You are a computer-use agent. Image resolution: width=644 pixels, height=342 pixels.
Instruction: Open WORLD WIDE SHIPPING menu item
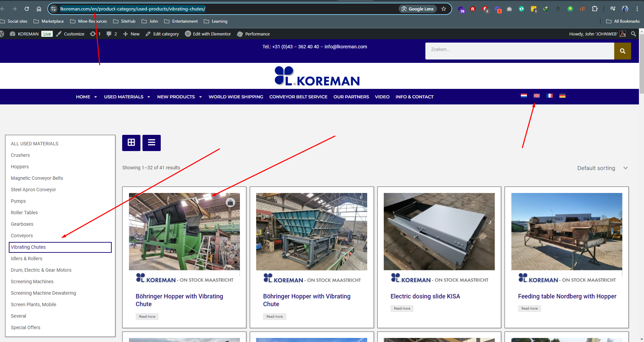[236, 97]
